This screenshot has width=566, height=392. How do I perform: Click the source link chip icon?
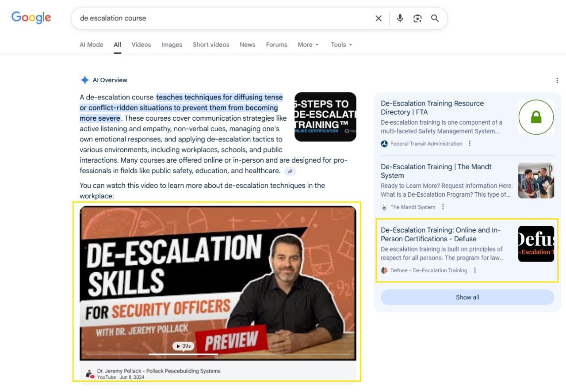[290, 171]
